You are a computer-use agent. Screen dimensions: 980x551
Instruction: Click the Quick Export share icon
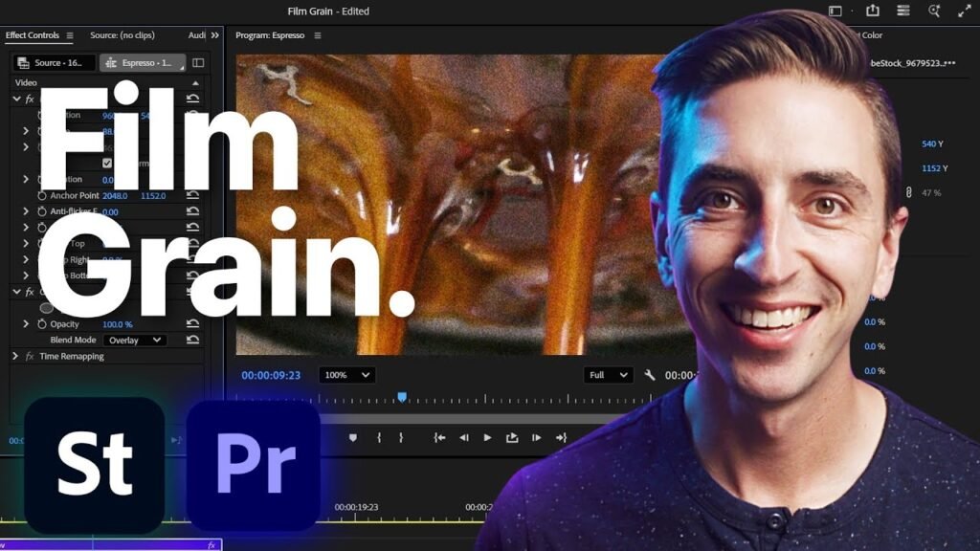click(873, 10)
